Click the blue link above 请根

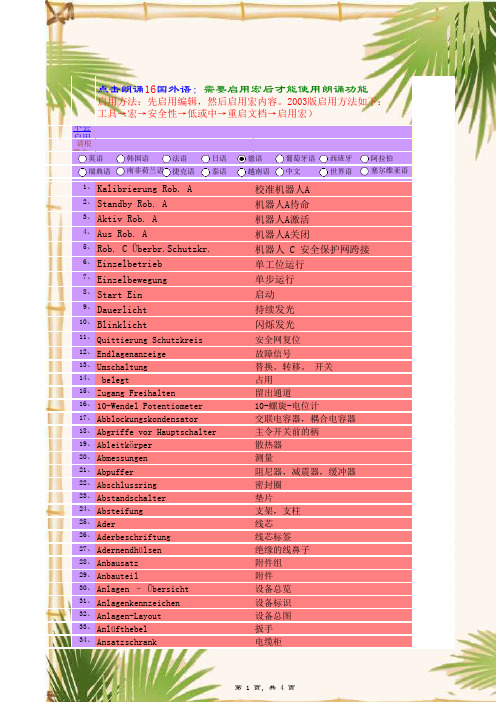(82, 132)
